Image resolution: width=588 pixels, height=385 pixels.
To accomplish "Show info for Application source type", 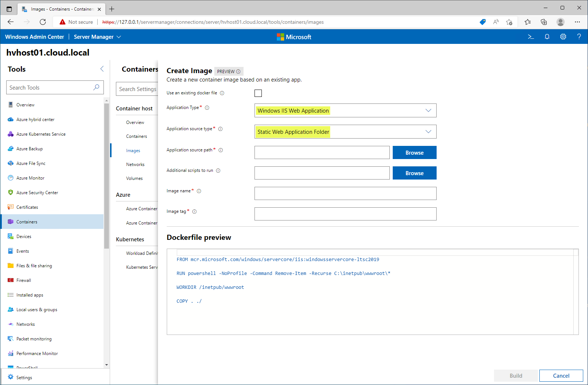I will pyautogui.click(x=220, y=129).
